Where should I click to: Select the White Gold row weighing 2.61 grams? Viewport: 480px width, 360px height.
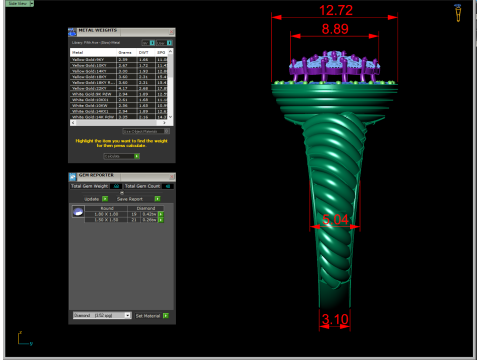(x=119, y=100)
